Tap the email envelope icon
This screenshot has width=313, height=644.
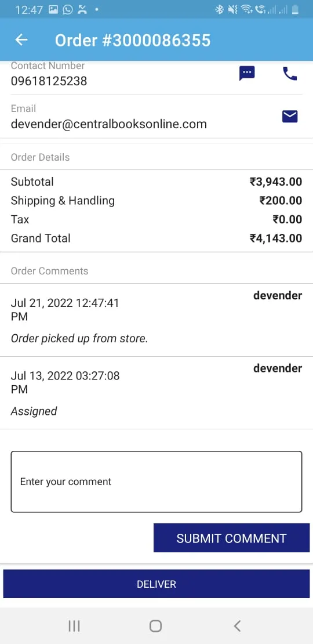(290, 117)
